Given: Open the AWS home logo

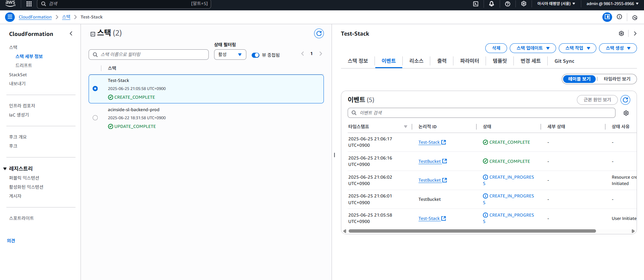Looking at the screenshot, I should tap(10, 4).
